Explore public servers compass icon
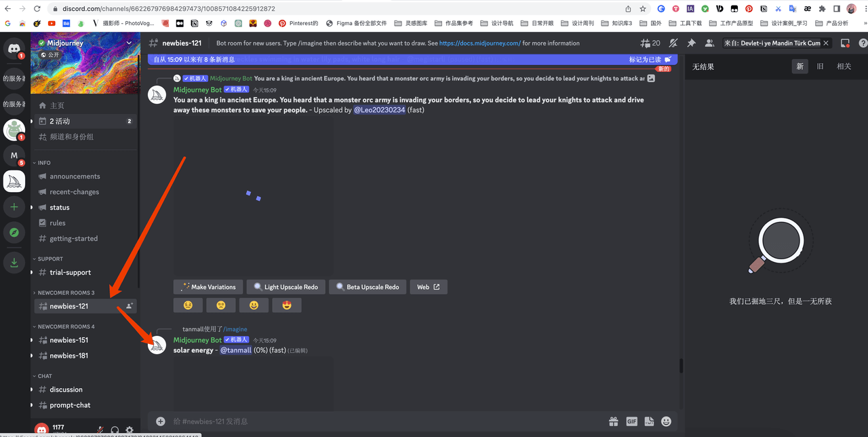This screenshot has height=437, width=868. click(x=14, y=232)
